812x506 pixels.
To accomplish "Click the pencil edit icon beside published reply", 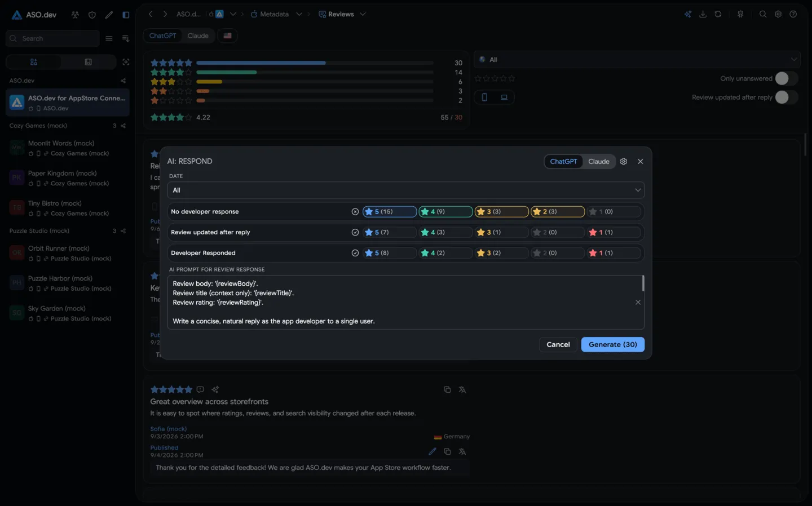I will point(432,451).
